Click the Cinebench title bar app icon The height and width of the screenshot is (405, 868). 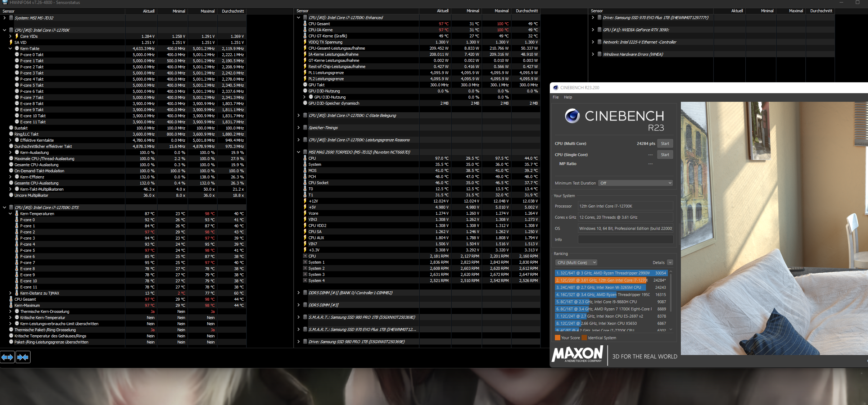(556, 87)
